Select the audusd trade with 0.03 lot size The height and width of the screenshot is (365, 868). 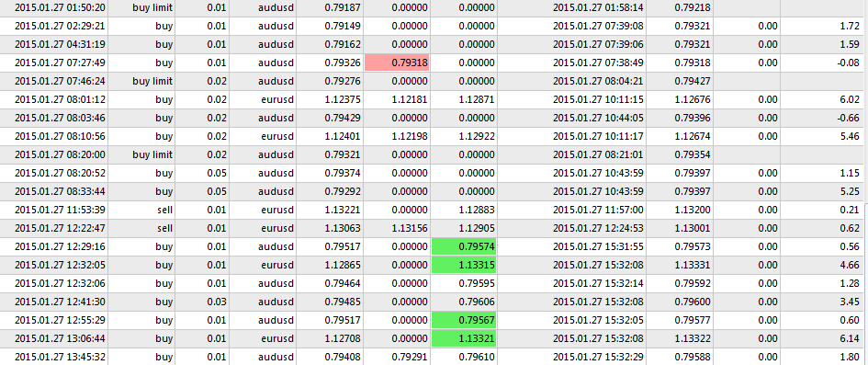434,302
